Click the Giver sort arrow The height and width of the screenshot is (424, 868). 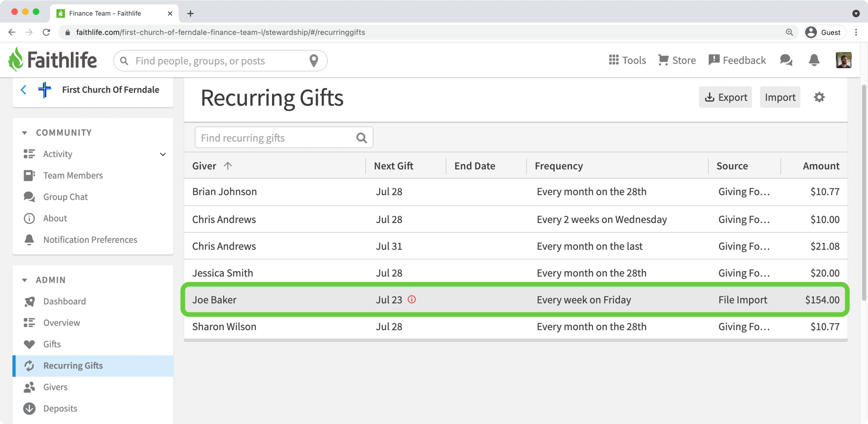[228, 166]
